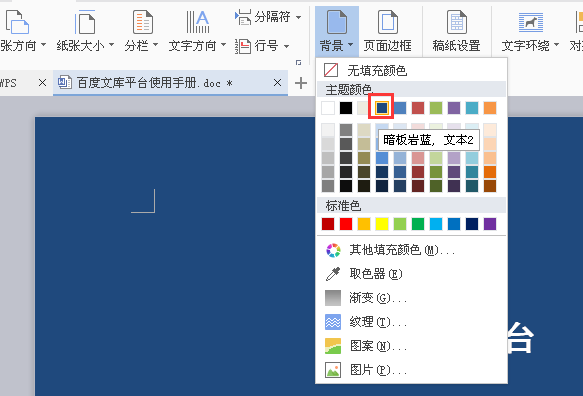
Task: Pick the theme red swatch
Action: pyautogui.click(x=418, y=108)
